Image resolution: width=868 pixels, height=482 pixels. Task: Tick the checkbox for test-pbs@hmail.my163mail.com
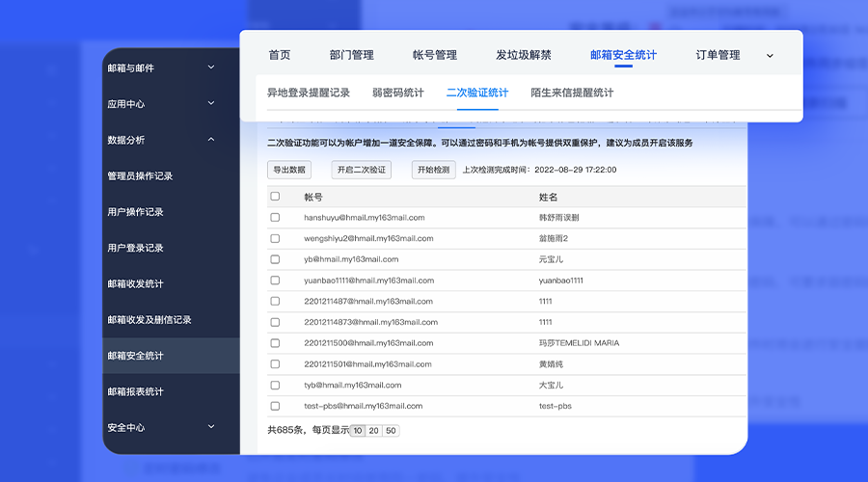point(275,406)
